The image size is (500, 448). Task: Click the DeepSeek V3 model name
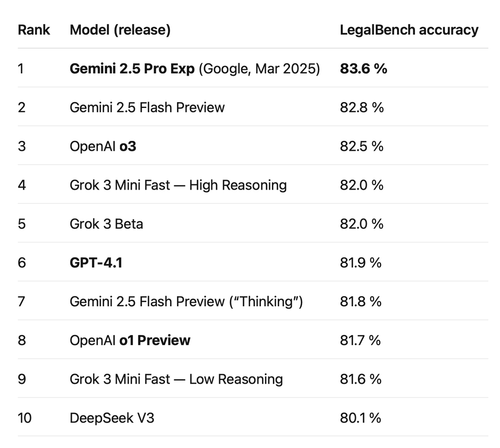[x=112, y=418]
